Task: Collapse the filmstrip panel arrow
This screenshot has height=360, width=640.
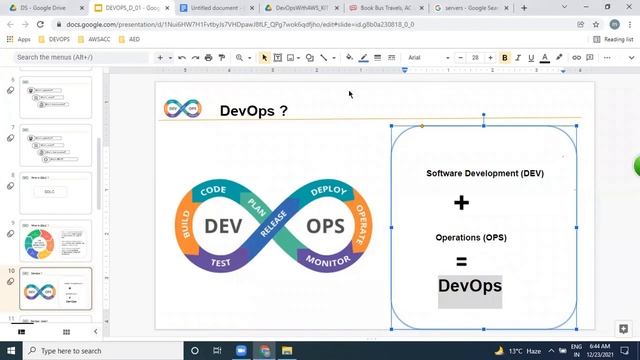Action: click(x=96, y=331)
